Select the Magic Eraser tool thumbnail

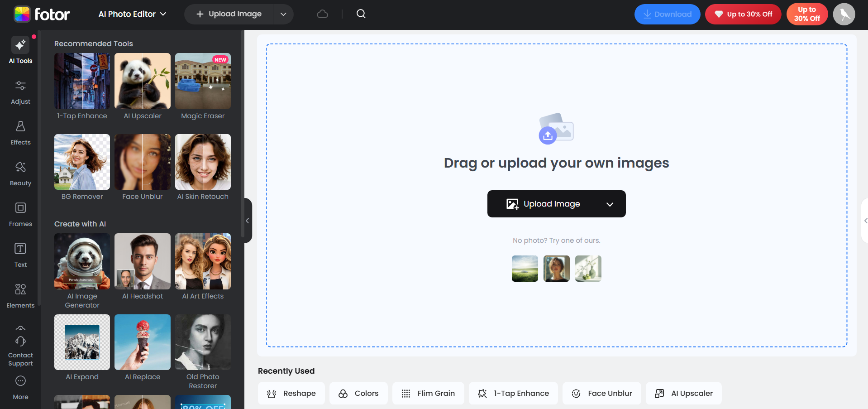coord(203,81)
